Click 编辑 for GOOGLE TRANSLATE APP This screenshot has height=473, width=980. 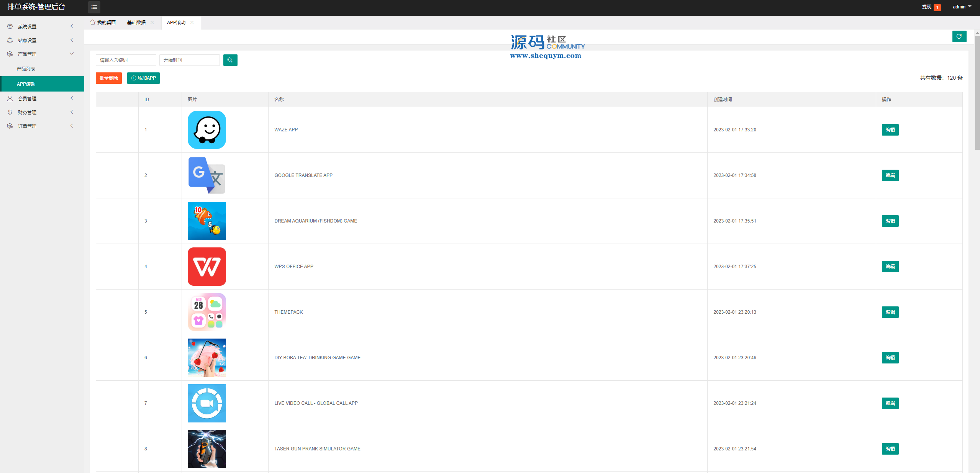(x=890, y=175)
